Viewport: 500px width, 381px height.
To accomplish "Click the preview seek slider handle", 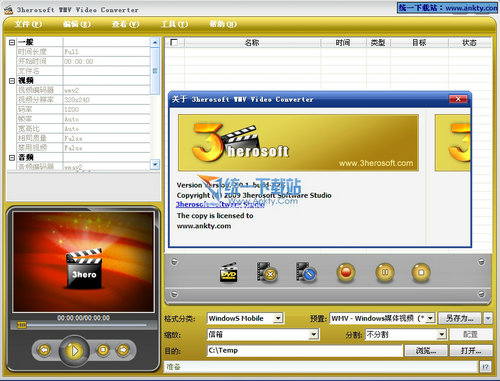I will coord(22,325).
